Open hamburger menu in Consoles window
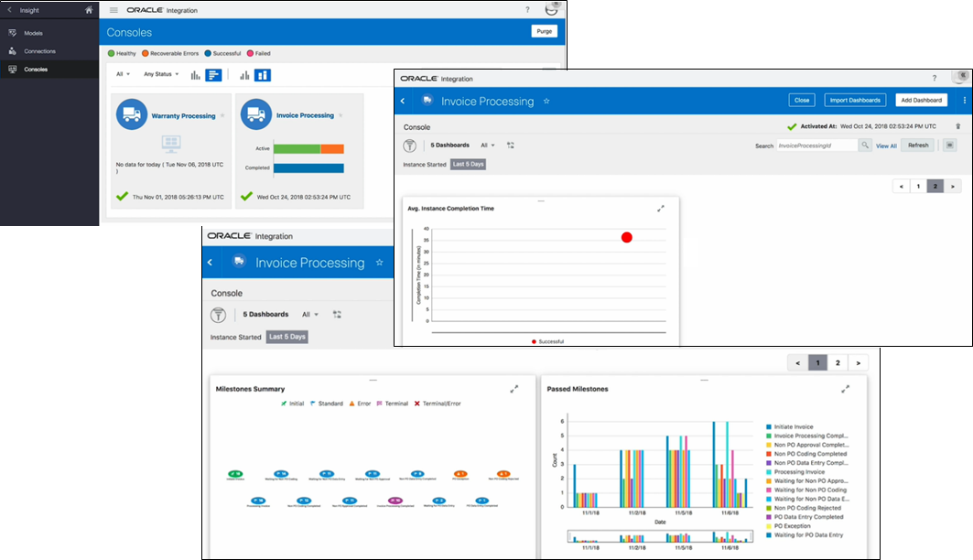 click(x=114, y=10)
